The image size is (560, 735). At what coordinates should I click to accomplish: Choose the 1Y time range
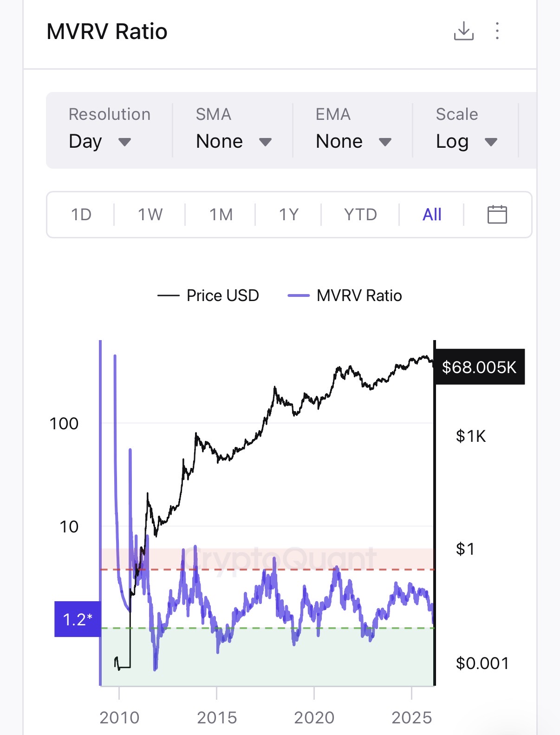[288, 215]
